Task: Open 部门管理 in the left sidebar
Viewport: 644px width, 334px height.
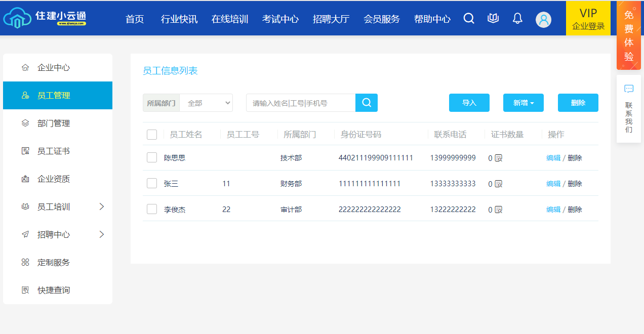Action: click(54, 123)
